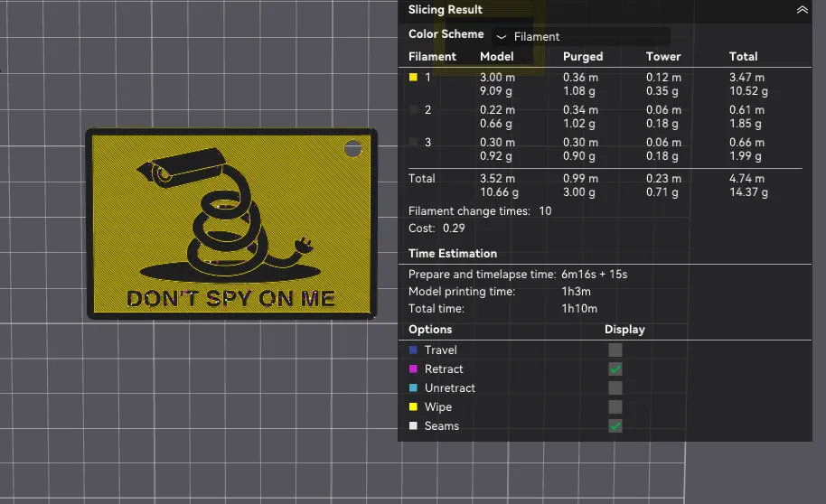
Task: Click the white Seams color swatch
Action: click(413, 425)
